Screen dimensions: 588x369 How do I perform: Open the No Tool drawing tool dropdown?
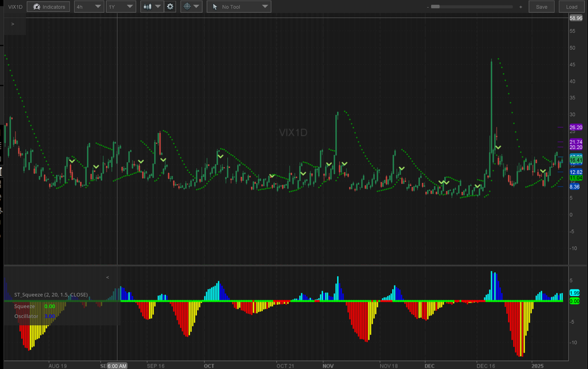point(239,7)
